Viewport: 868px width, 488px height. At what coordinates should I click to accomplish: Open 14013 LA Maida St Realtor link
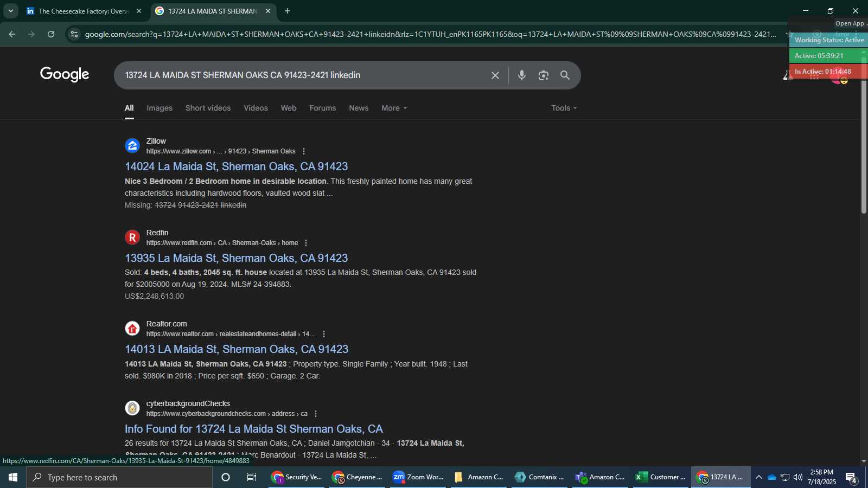[x=237, y=349]
